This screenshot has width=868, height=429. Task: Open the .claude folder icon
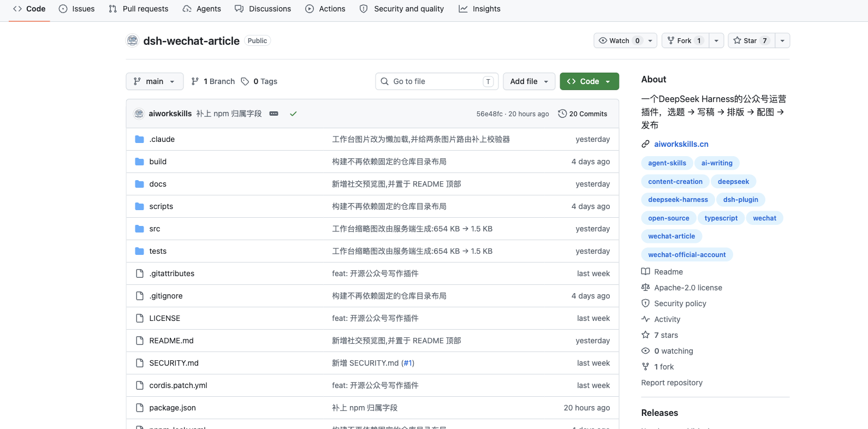click(139, 139)
